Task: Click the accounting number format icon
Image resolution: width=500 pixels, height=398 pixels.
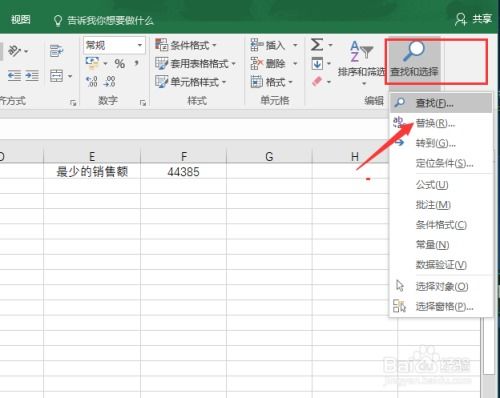Action: coord(92,63)
